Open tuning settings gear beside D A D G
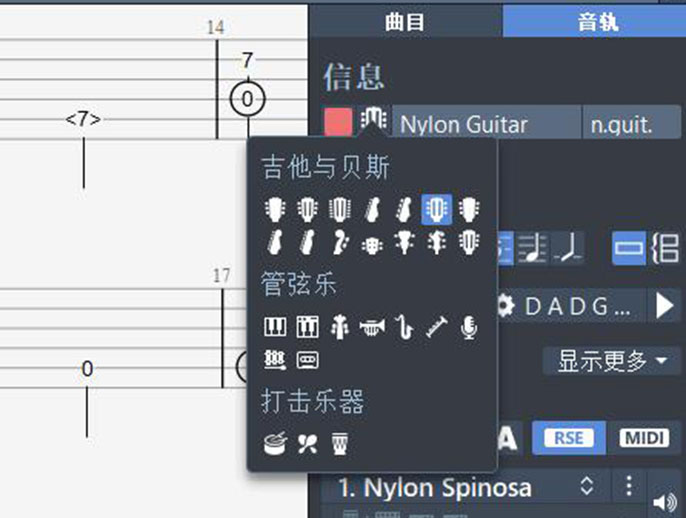 (504, 305)
